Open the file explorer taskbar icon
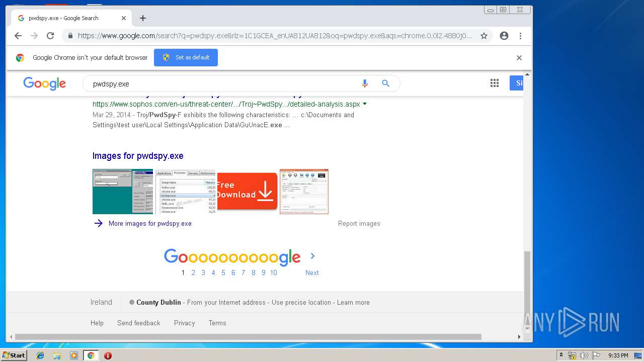644x362 pixels. coord(57,355)
